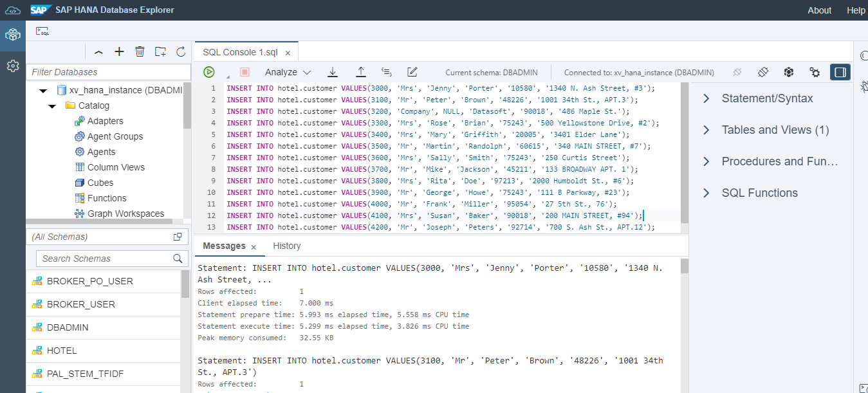Focus the Filter Databases input
Image resolution: width=868 pixels, height=393 pixels.
pyautogui.click(x=109, y=72)
